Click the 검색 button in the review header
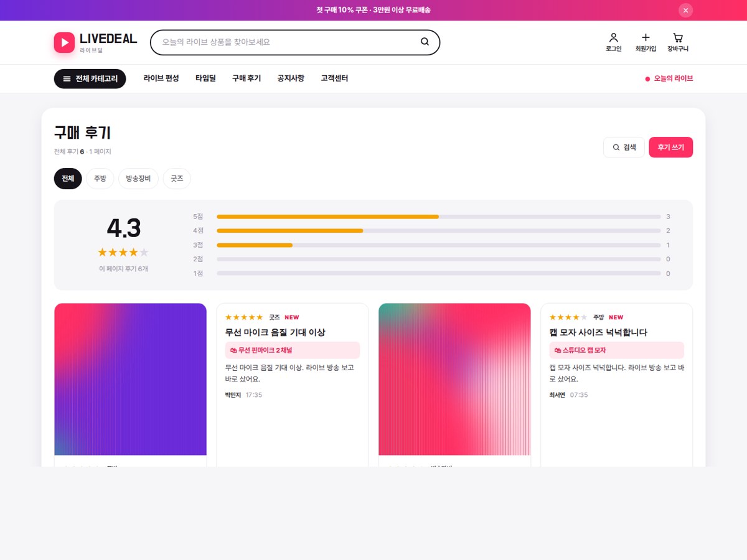This screenshot has width=747, height=560. (x=624, y=147)
